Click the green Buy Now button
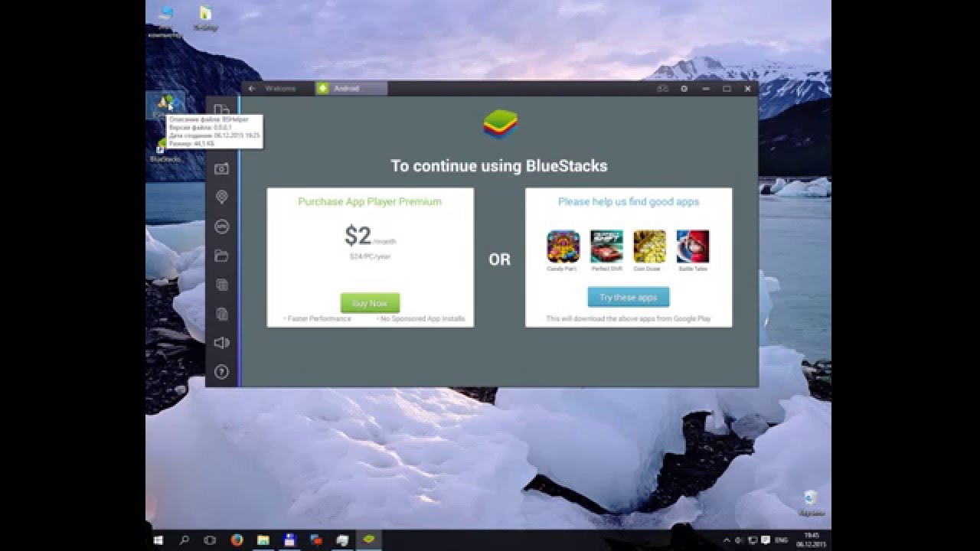Screen dimensions: 980x551 coord(370,303)
